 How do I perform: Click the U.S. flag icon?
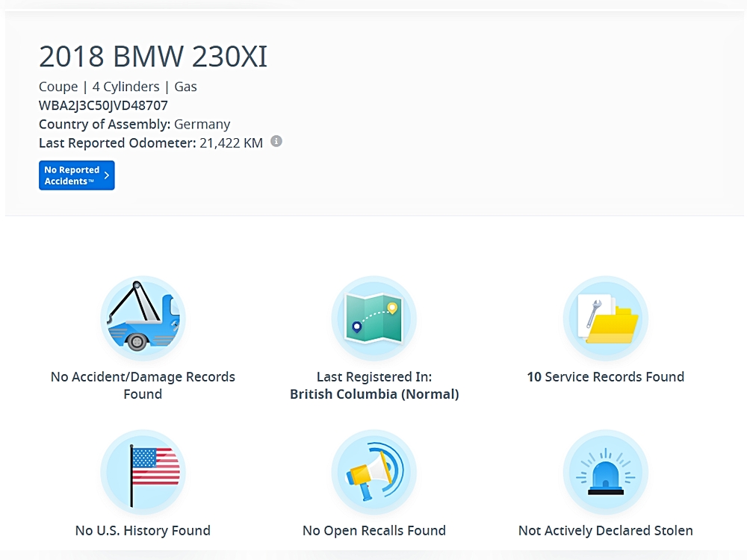143,472
